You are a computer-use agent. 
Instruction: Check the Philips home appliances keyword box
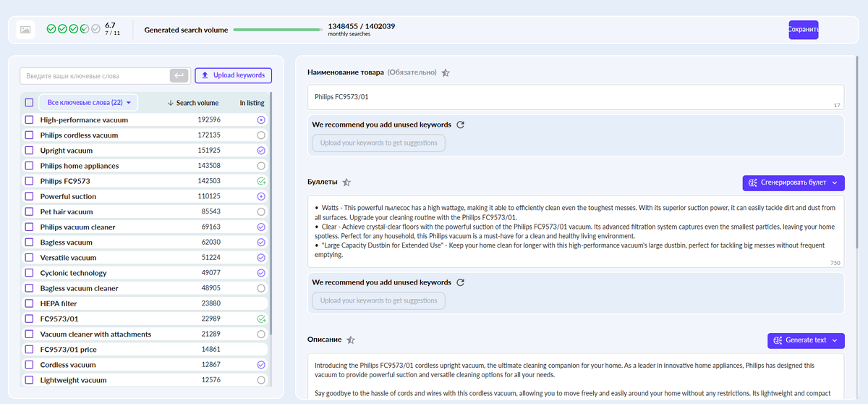coord(29,166)
